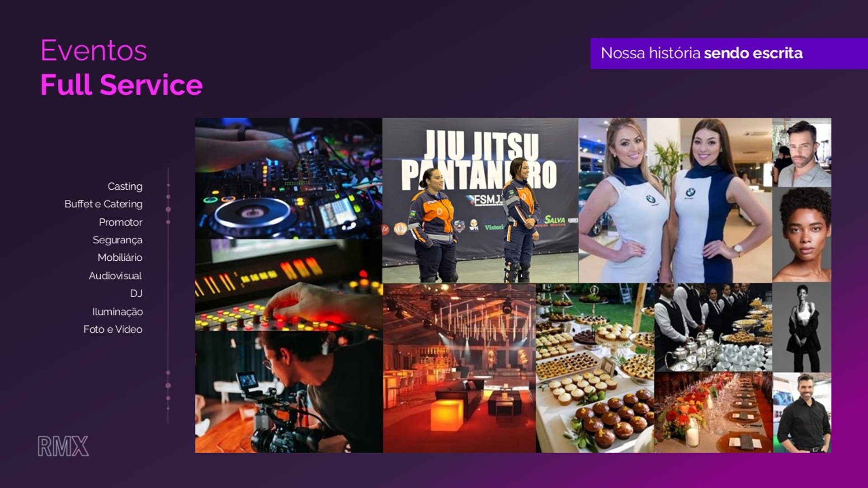This screenshot has width=868, height=488.
Task: Select the Casting list item
Action: pyautogui.click(x=125, y=186)
